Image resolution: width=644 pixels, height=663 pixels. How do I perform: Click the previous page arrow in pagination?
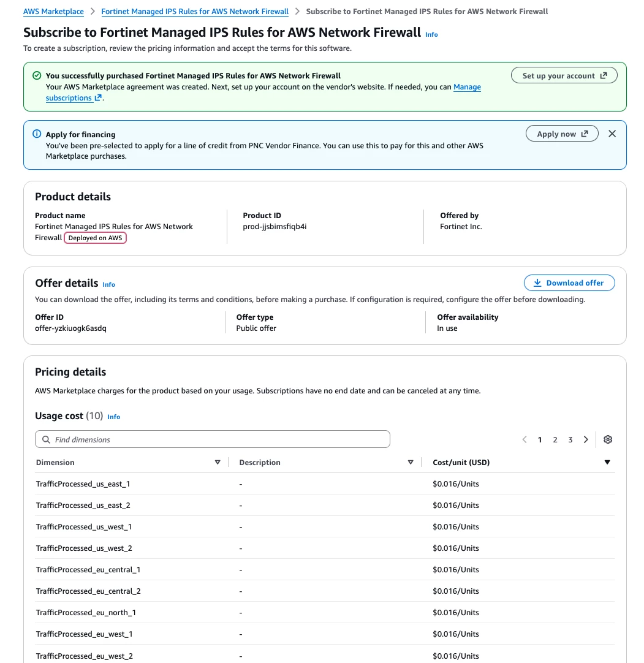(x=525, y=439)
